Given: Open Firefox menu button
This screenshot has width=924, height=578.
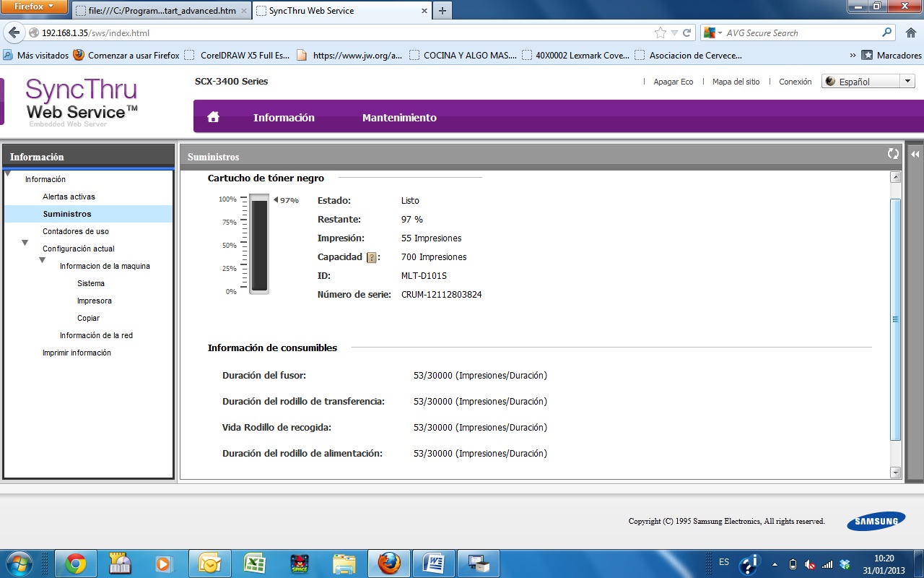Looking at the screenshot, I should [35, 7].
